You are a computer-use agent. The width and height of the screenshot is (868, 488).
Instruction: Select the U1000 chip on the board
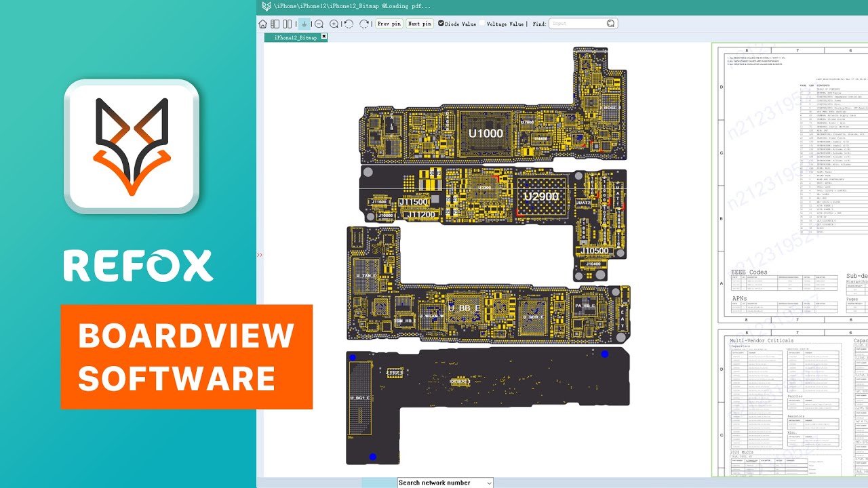[x=486, y=134]
